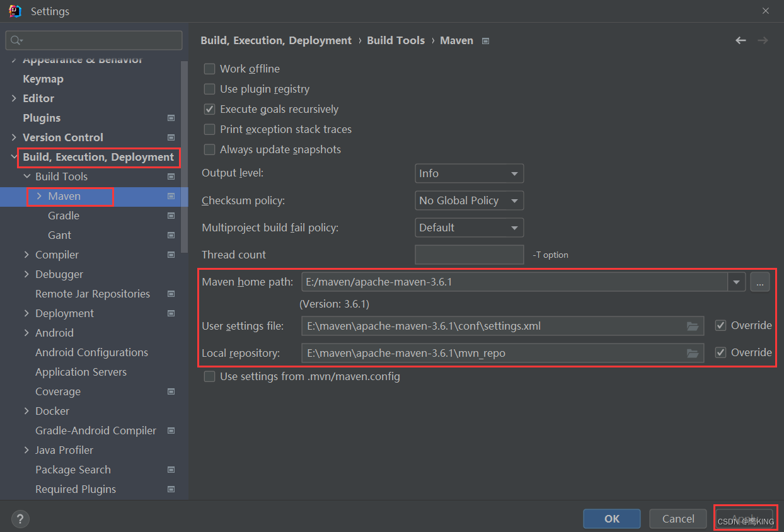
Task: Click the settings icon beside Maven in breadcrumb
Action: (485, 40)
